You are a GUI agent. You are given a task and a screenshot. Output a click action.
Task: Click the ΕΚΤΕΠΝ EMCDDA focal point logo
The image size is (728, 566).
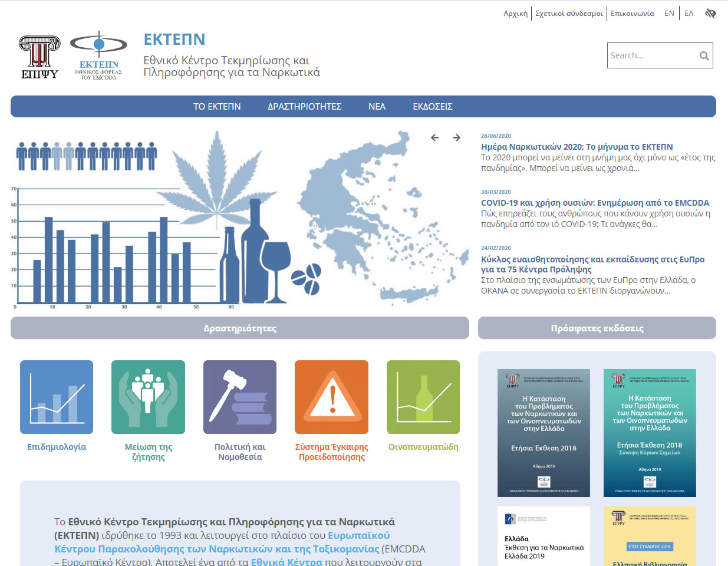click(98, 55)
